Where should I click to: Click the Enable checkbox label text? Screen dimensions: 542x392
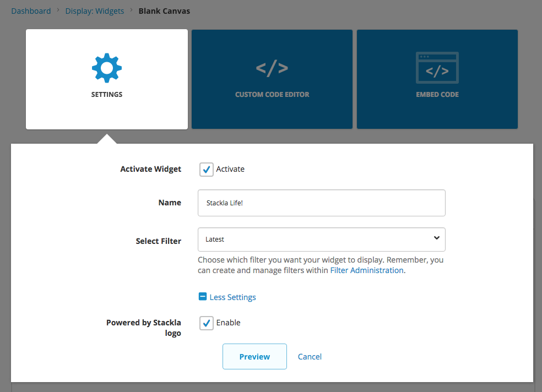228,323
